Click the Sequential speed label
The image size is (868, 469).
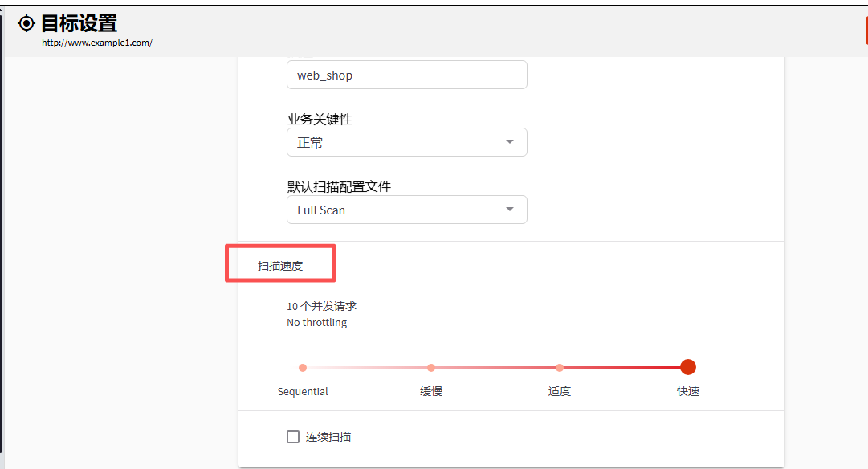[303, 391]
